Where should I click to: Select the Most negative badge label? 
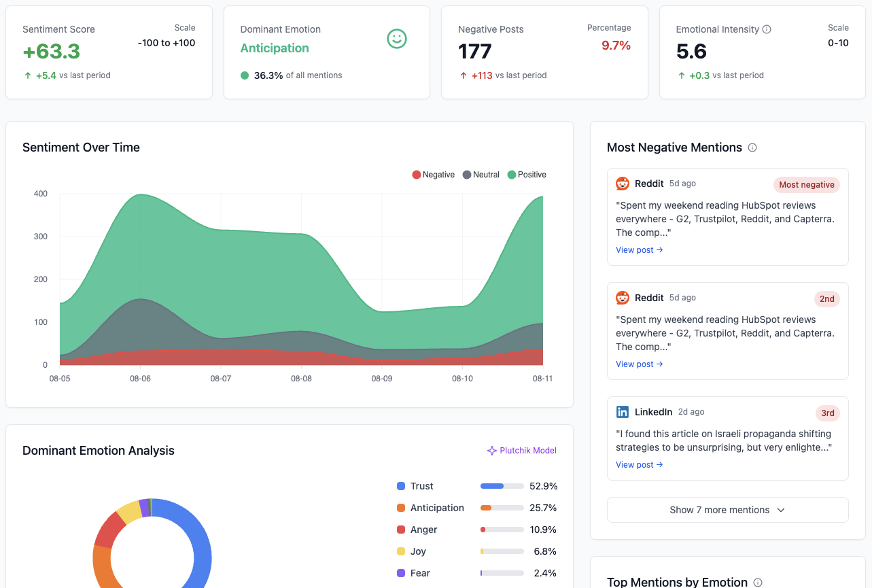tap(806, 184)
